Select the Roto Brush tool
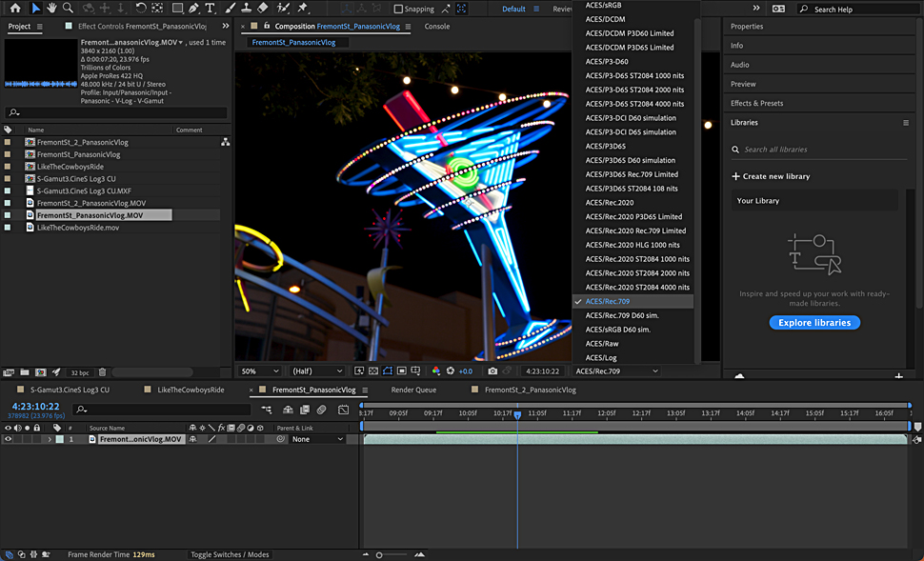The width and height of the screenshot is (924, 561). pyautogui.click(x=284, y=9)
